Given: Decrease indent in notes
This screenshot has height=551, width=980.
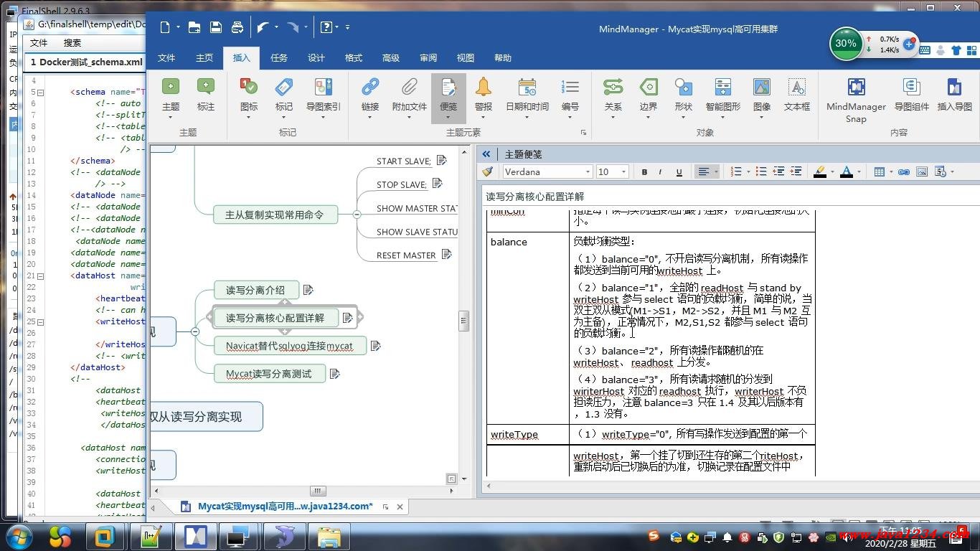Looking at the screenshot, I should [x=778, y=171].
